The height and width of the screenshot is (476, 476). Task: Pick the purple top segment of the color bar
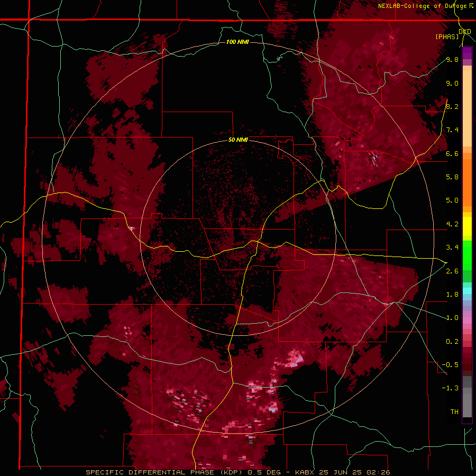coord(467,53)
